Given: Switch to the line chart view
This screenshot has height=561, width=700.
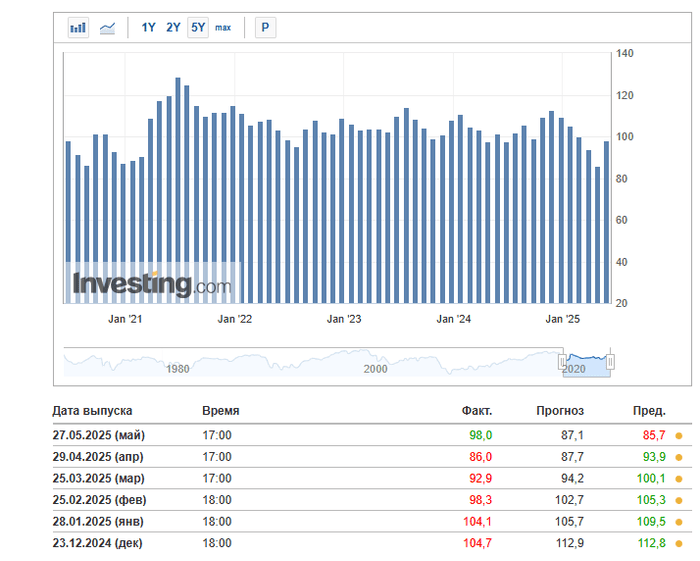Looking at the screenshot, I should [107, 28].
